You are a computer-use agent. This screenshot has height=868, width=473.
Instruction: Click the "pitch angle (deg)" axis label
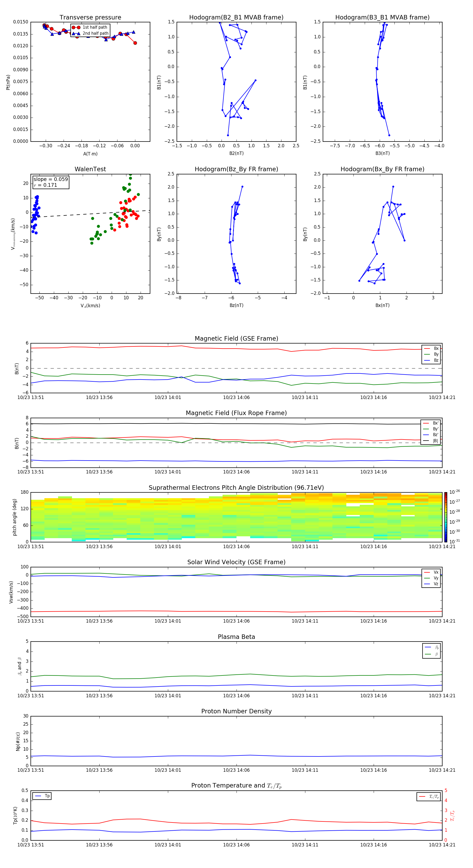tap(14, 517)
